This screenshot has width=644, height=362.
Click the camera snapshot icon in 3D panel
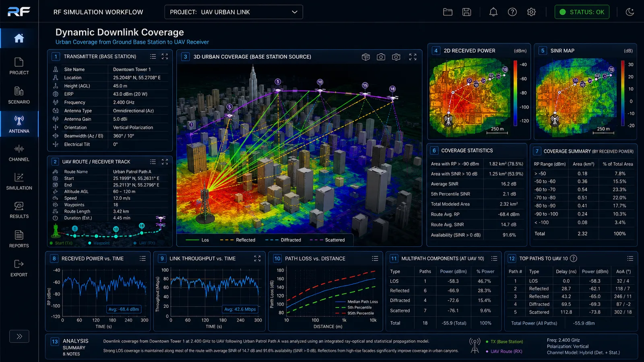click(x=381, y=57)
